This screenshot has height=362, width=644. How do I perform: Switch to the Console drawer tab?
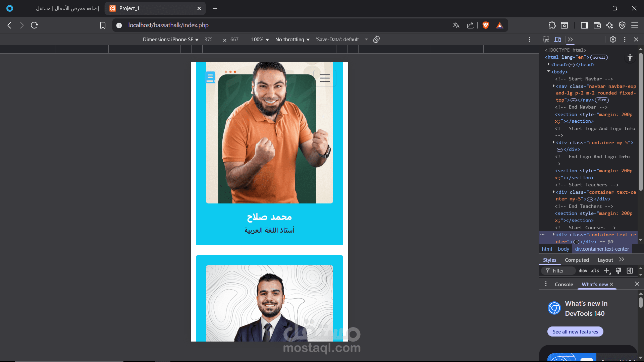click(564, 285)
